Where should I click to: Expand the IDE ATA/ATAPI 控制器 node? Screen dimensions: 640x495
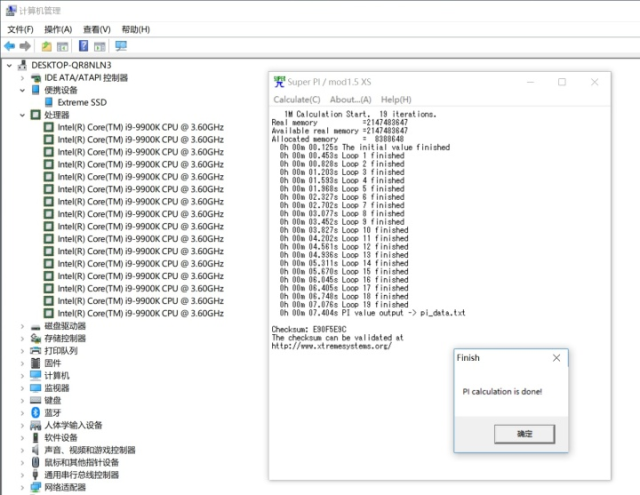tap(22, 78)
